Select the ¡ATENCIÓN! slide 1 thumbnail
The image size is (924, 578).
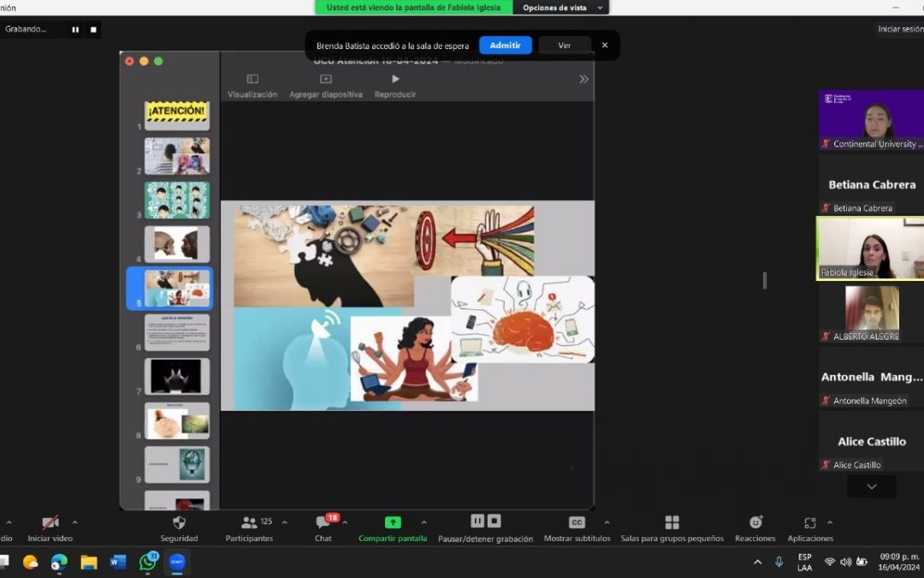[x=176, y=115]
